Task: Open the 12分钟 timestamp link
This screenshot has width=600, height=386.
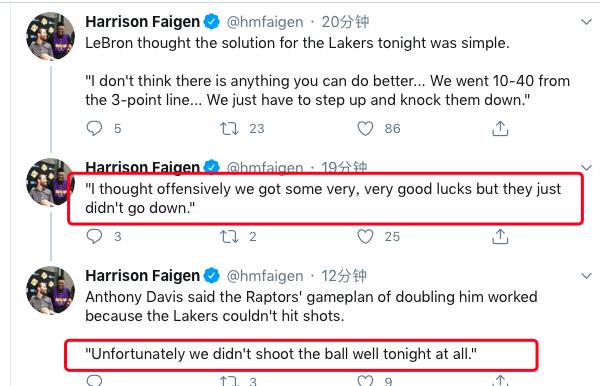Action: (x=344, y=275)
